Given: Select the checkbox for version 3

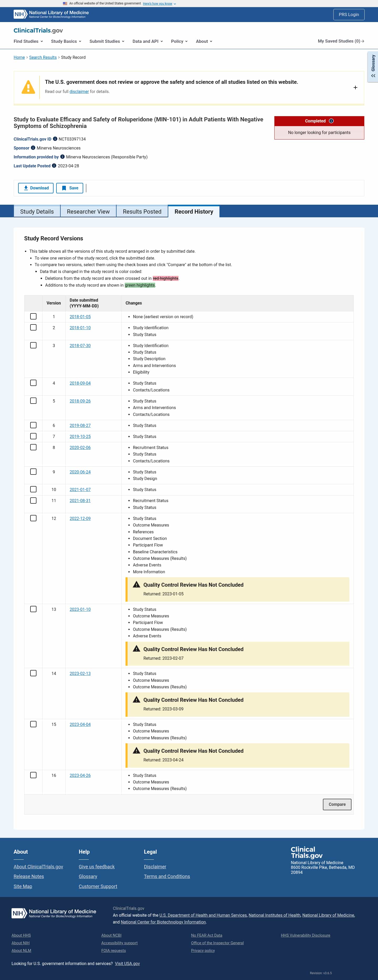Looking at the screenshot, I should pyautogui.click(x=33, y=345).
